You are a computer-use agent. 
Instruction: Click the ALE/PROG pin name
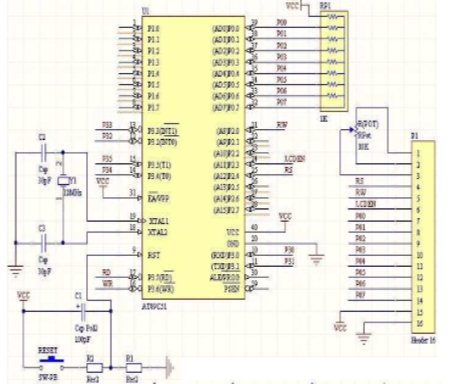(224, 277)
